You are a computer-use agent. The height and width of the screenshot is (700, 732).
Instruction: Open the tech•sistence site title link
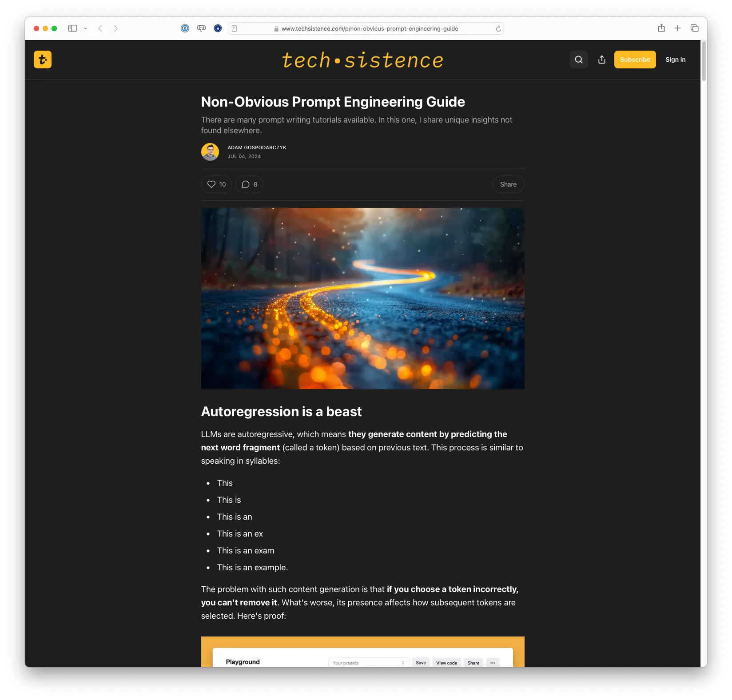[363, 60]
